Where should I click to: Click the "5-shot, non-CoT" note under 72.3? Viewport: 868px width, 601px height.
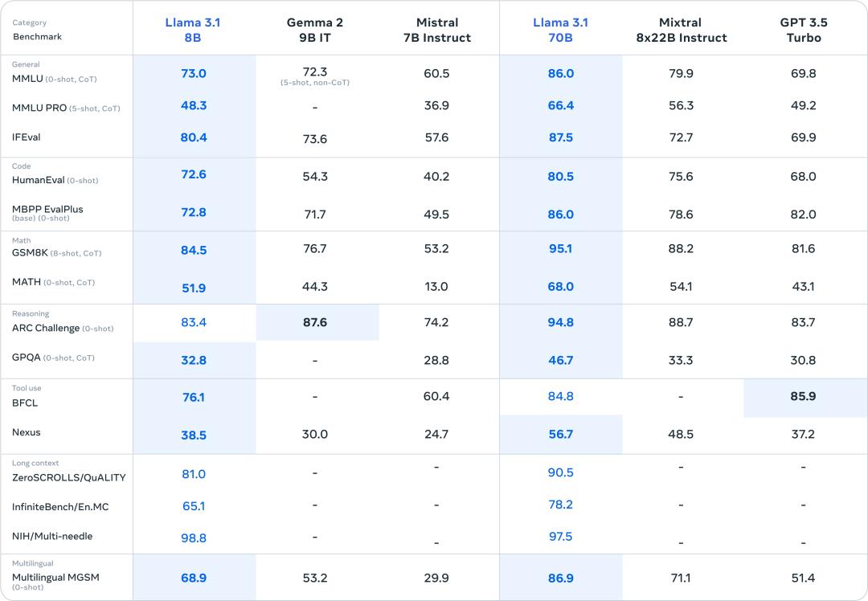pos(315,83)
